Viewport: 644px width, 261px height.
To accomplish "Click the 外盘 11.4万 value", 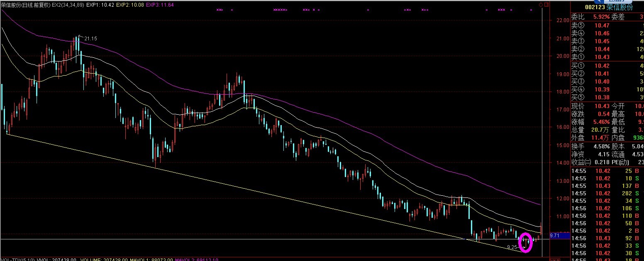I will tap(600, 138).
